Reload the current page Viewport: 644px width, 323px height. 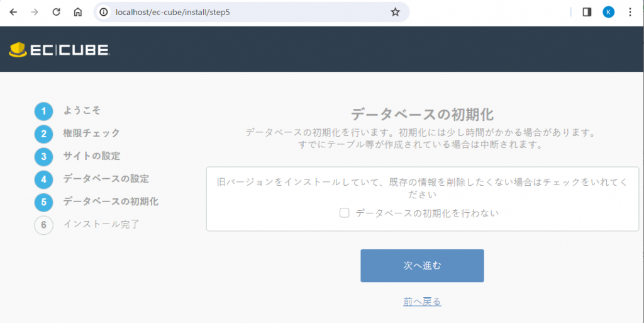tap(56, 12)
